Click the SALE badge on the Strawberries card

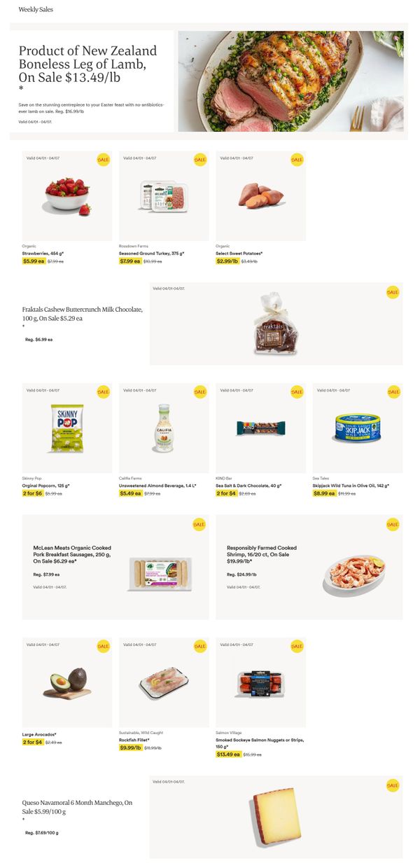click(x=103, y=160)
